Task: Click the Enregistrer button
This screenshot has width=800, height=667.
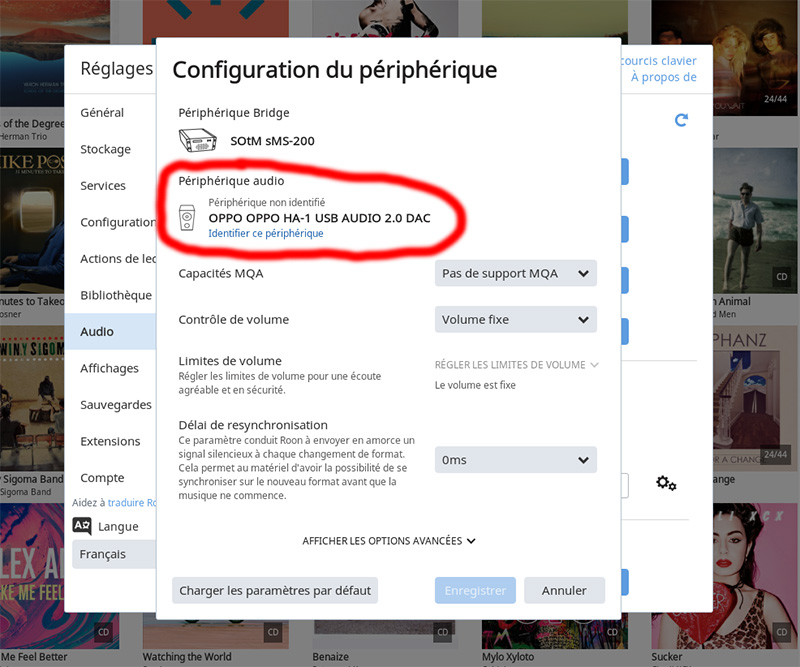Action: click(x=475, y=590)
